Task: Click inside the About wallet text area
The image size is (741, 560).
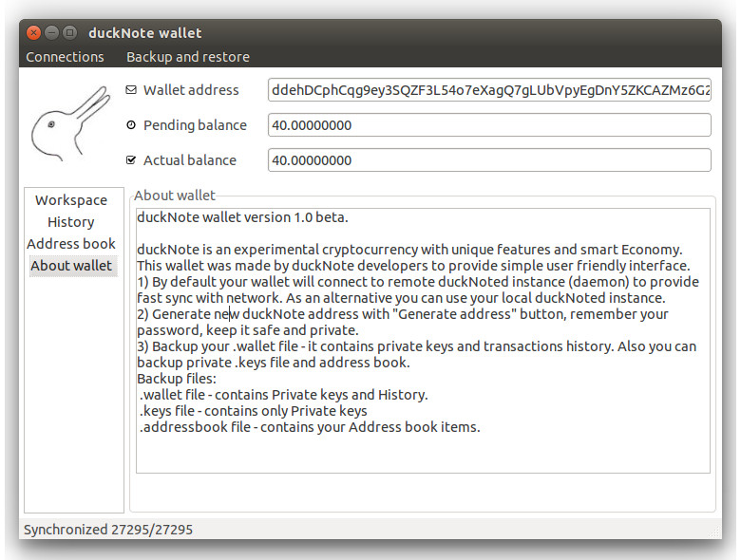Action: tap(423, 341)
